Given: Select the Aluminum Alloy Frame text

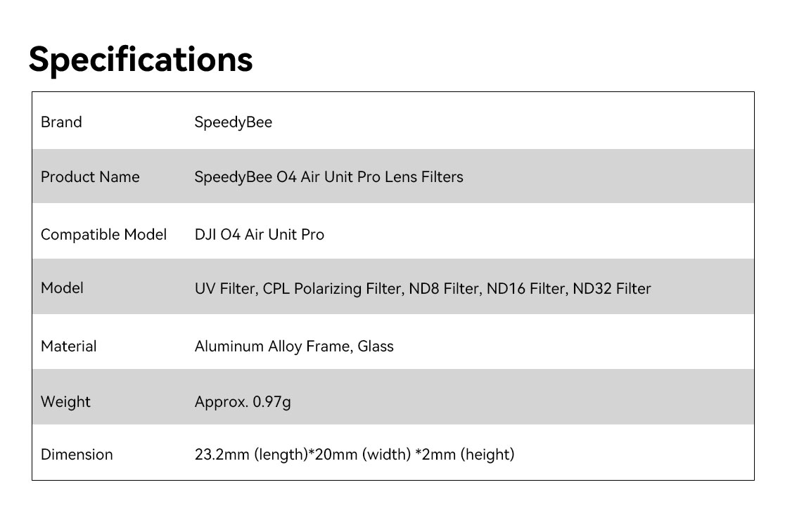Looking at the screenshot, I should click(x=272, y=346).
